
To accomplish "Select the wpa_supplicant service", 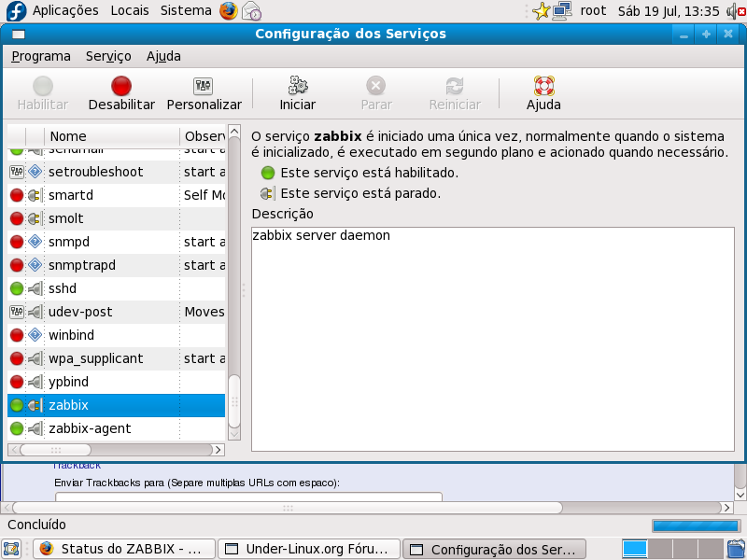I will pos(116,358).
